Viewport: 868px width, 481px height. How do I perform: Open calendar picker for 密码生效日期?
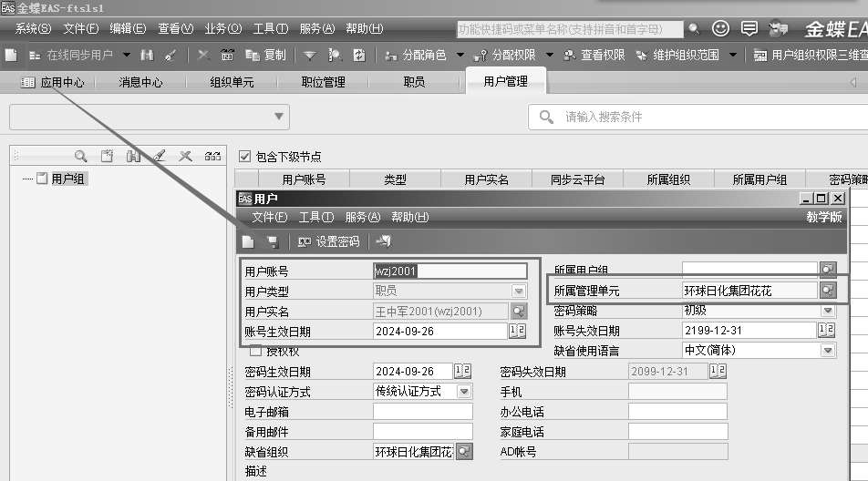(x=463, y=371)
